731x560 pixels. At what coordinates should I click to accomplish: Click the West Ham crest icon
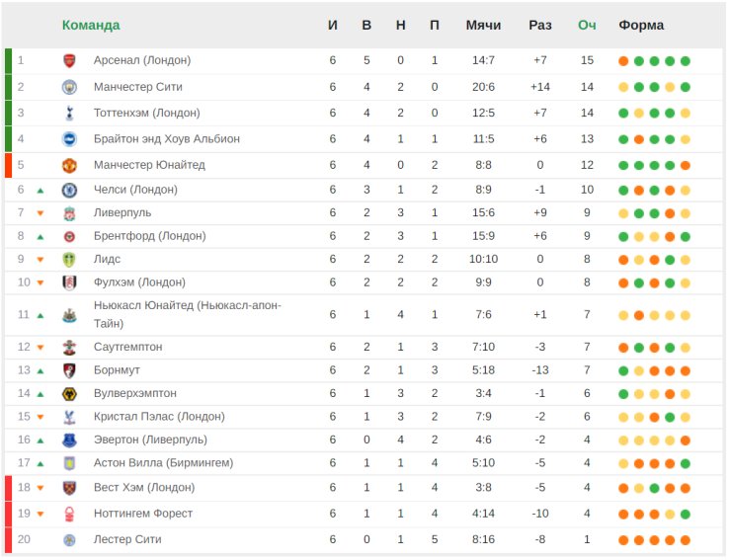tap(69, 488)
